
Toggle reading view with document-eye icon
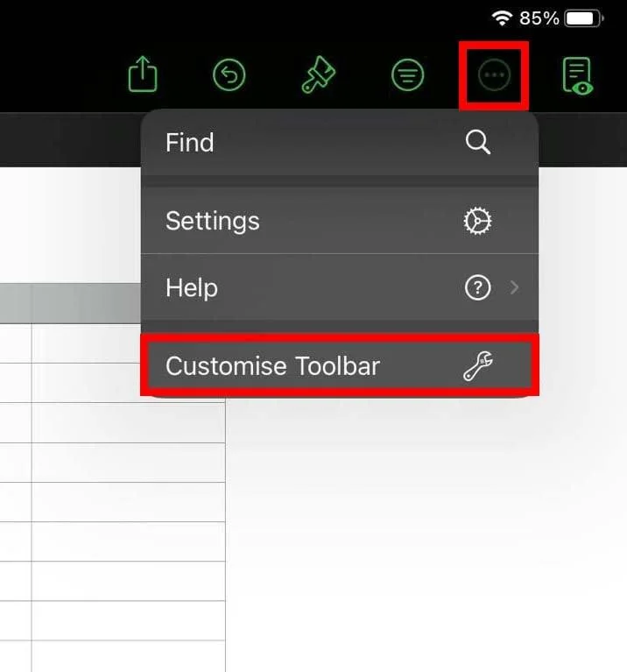click(x=578, y=76)
